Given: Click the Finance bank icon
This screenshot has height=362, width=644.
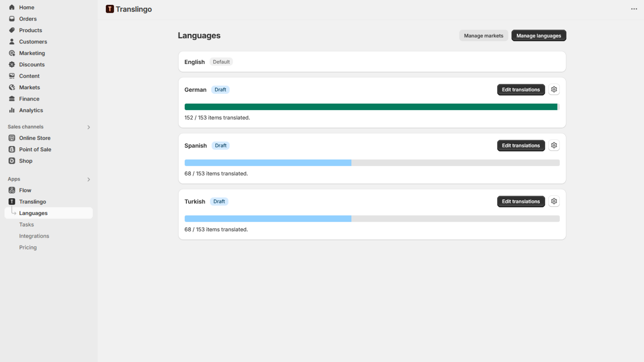Looking at the screenshot, I should coord(12,99).
